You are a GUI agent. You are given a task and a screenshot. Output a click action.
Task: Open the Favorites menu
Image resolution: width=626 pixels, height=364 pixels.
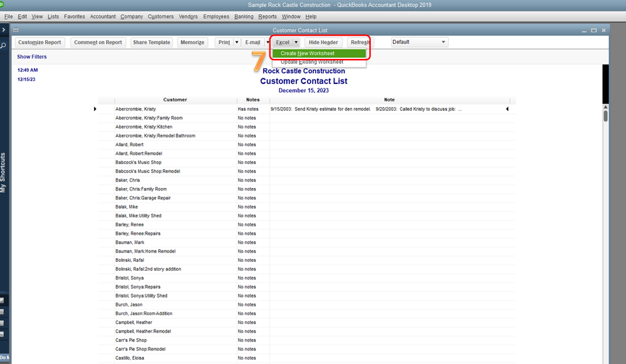(x=75, y=16)
